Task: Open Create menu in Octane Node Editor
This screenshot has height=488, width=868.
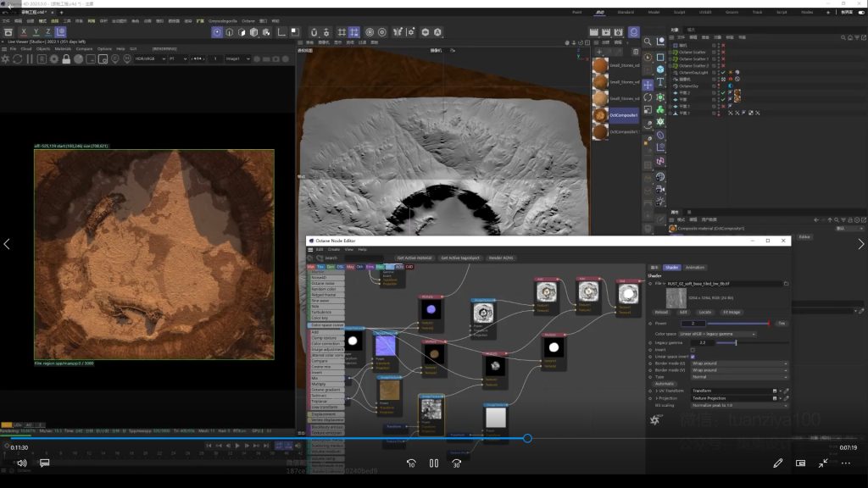Action: pos(333,249)
